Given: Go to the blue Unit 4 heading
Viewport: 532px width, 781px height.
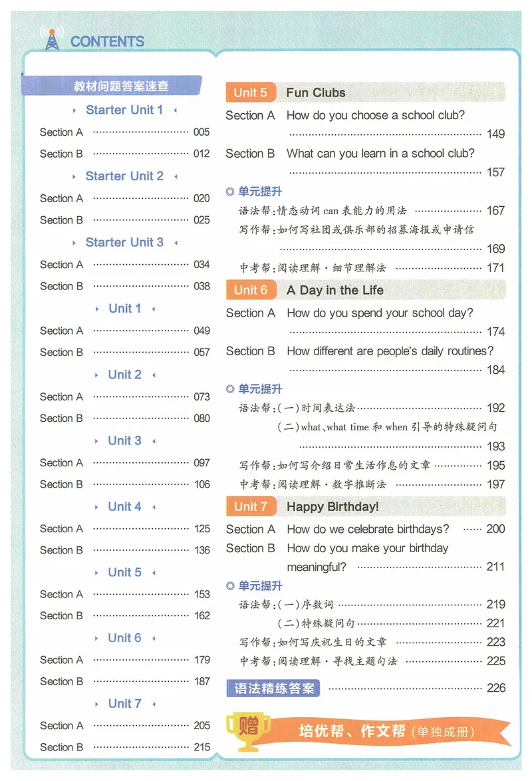Looking at the screenshot, I should 124,506.
